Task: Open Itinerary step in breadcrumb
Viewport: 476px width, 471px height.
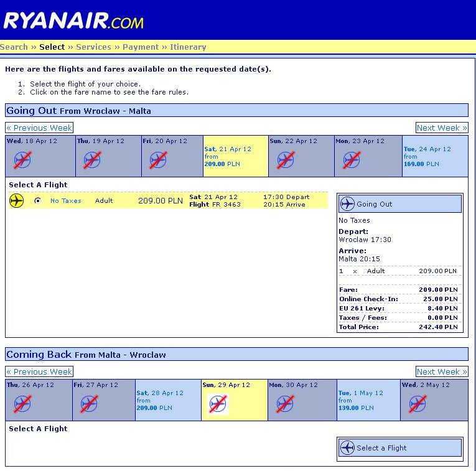Action: point(188,47)
